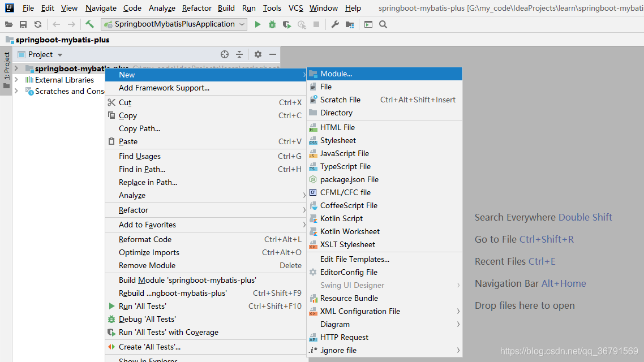Expand the External Libraries node
The height and width of the screenshot is (362, 644).
point(16,80)
